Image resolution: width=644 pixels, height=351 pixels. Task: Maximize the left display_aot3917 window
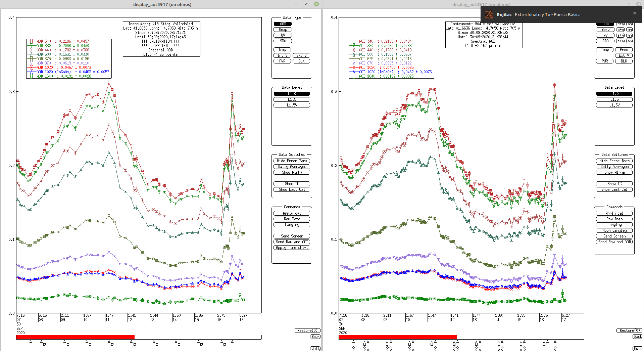click(306, 4)
